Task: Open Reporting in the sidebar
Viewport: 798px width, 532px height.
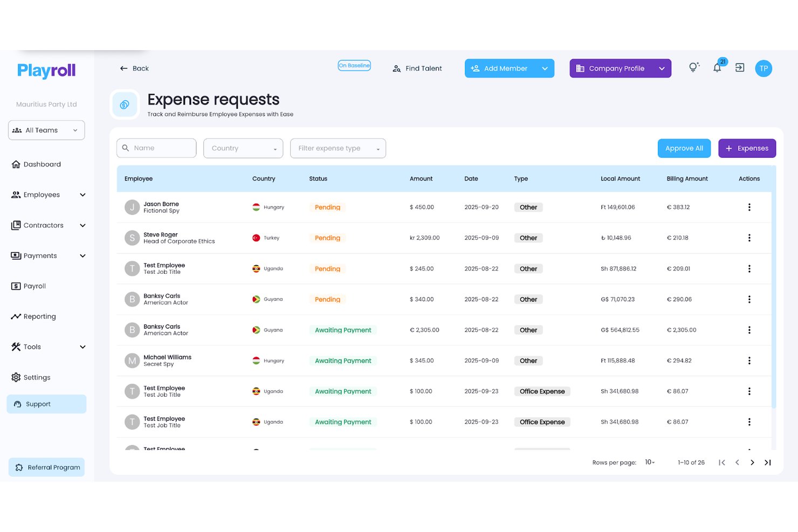Action: (x=33, y=316)
